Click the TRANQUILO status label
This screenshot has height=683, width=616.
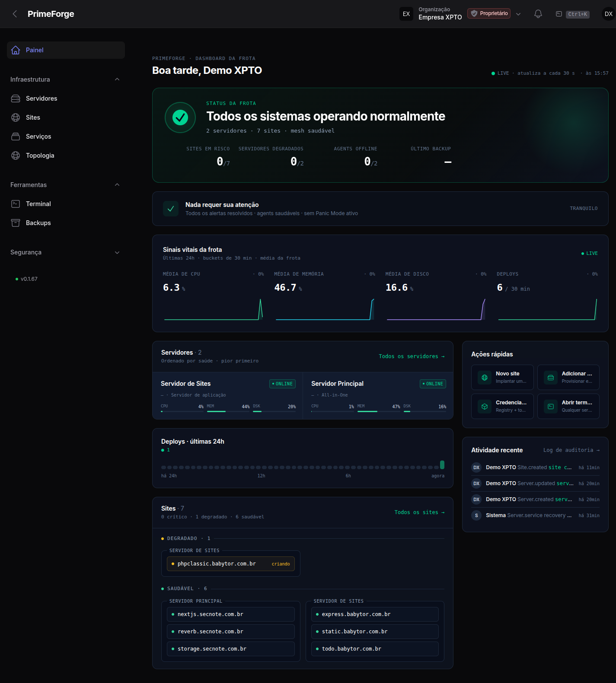(x=584, y=209)
